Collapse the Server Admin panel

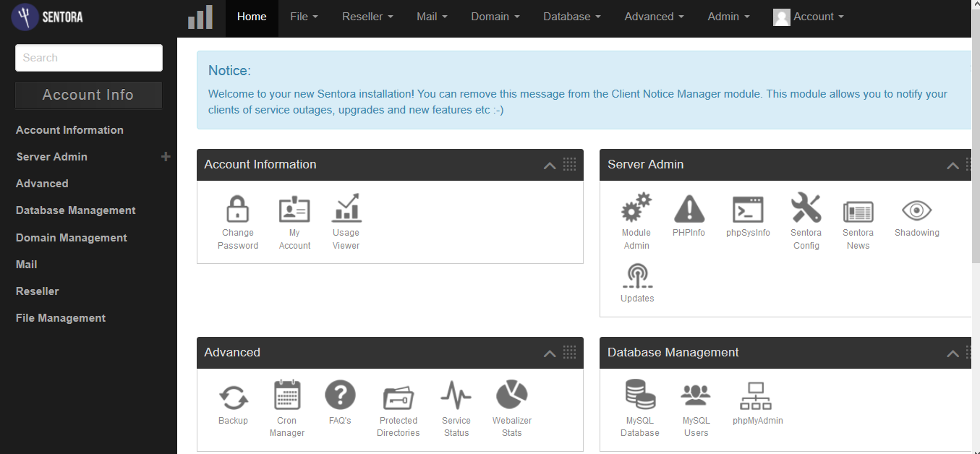coord(953,166)
